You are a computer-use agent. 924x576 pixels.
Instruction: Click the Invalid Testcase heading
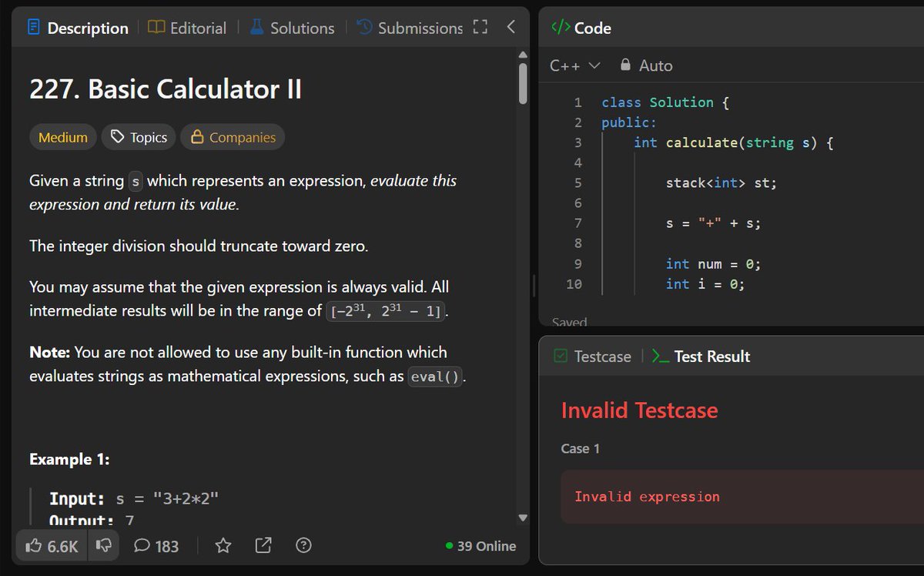[639, 410]
